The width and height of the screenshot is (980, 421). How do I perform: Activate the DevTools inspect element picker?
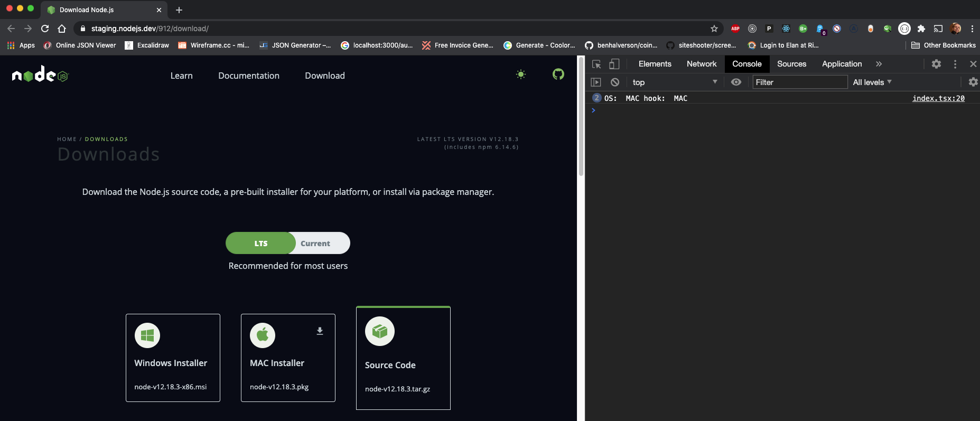pos(596,64)
